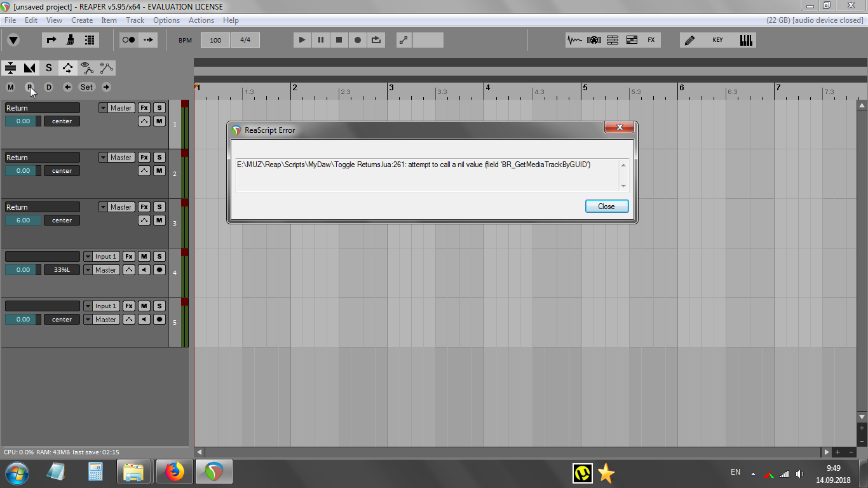Toggle input monitoring speaker on track 5
The height and width of the screenshot is (488, 868).
[x=144, y=320]
